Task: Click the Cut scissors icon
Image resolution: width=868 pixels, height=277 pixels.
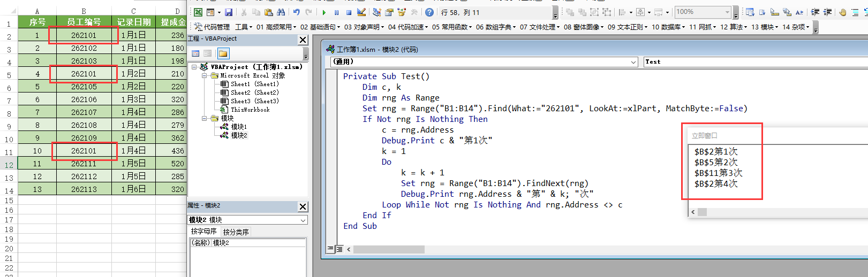Action: click(244, 12)
